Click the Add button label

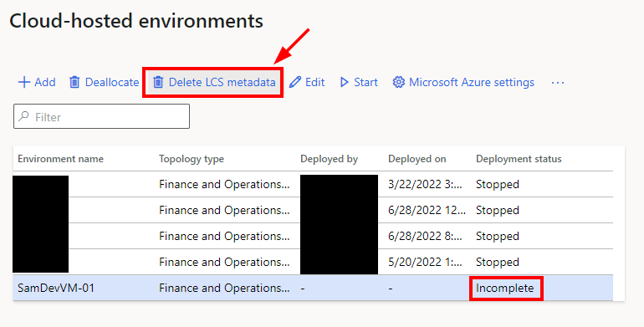(x=45, y=82)
